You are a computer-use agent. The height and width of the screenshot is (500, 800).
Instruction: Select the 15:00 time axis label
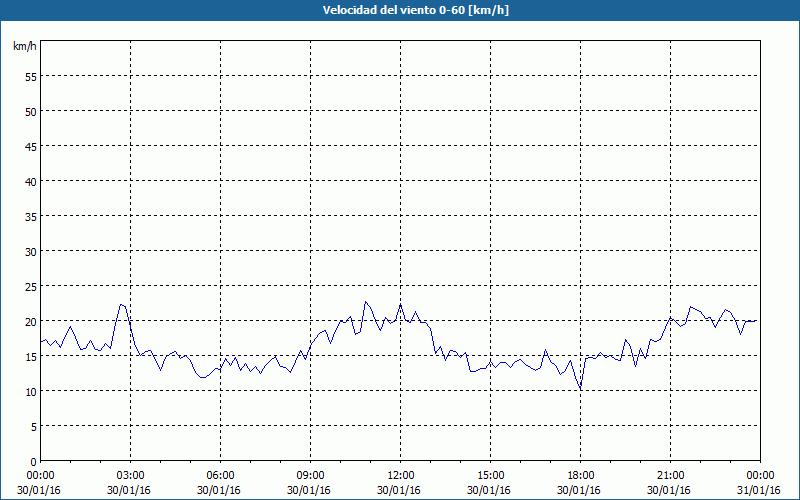pyautogui.click(x=490, y=476)
